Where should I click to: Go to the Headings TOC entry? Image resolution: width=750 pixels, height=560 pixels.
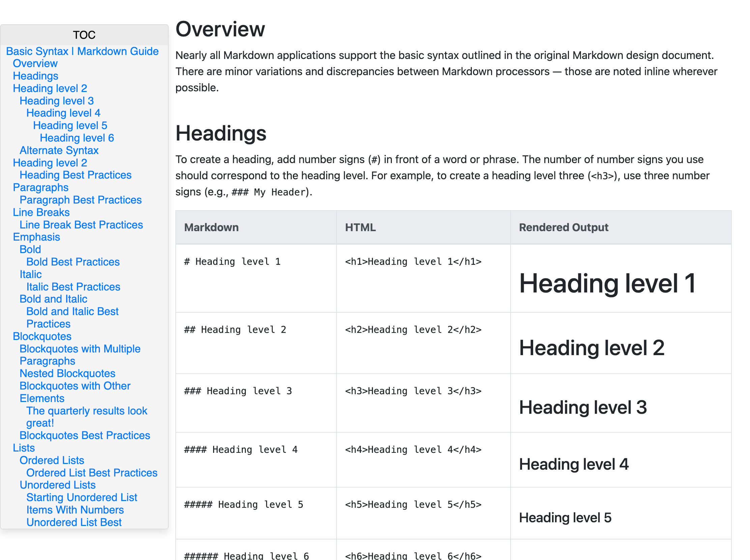pos(35,76)
